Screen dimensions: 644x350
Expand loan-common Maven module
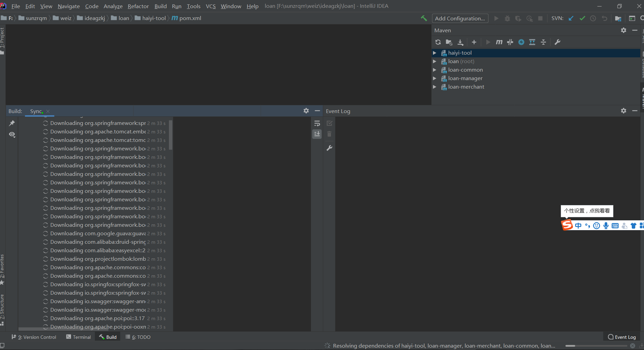pyautogui.click(x=434, y=70)
